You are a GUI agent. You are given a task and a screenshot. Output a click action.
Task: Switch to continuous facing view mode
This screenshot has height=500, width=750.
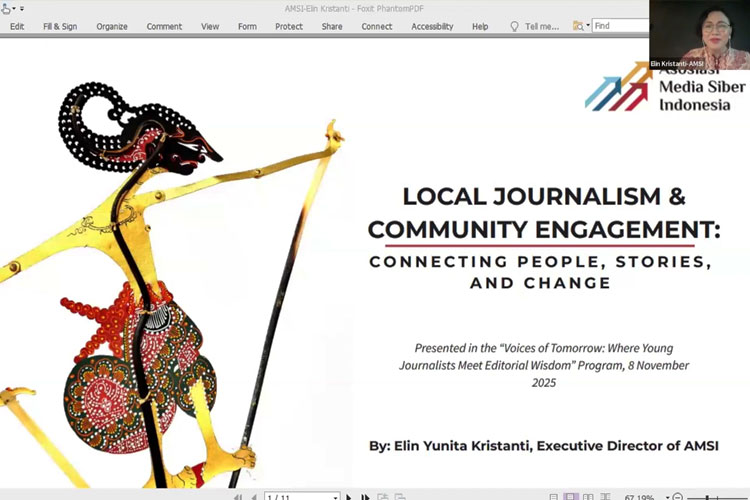(x=606, y=498)
